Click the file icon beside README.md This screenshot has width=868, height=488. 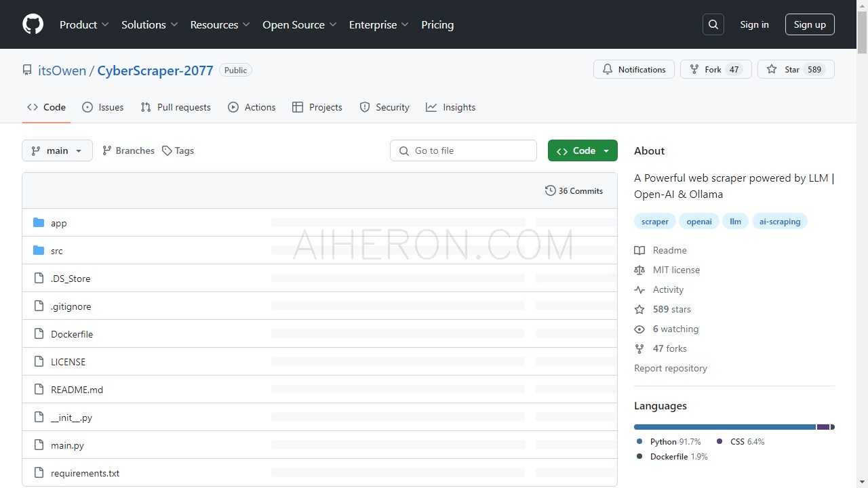tap(39, 389)
